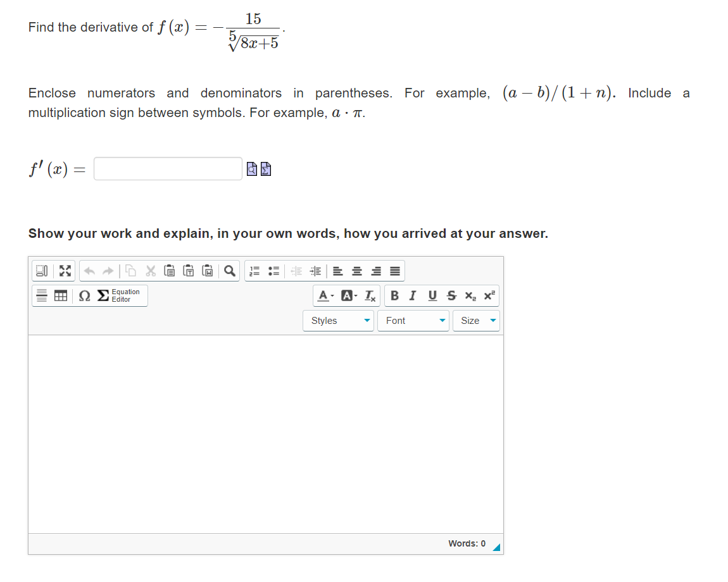Insert a special character with Omega icon
This screenshot has width=728, height=582.
click(83, 295)
